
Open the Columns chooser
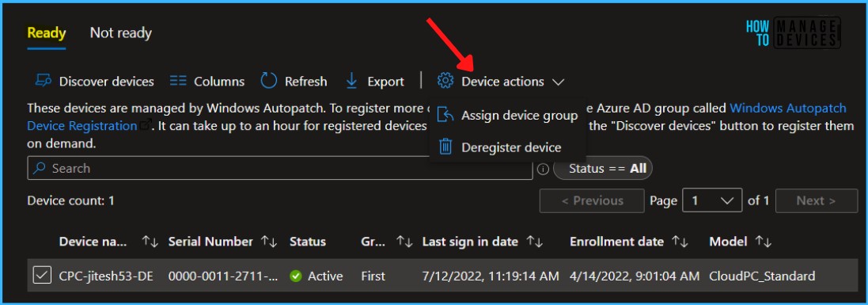[x=207, y=82]
